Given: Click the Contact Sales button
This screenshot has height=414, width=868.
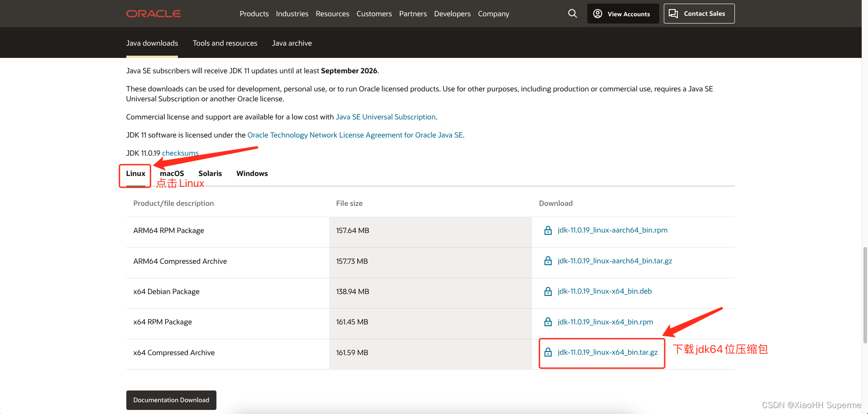Looking at the screenshot, I should tap(699, 14).
